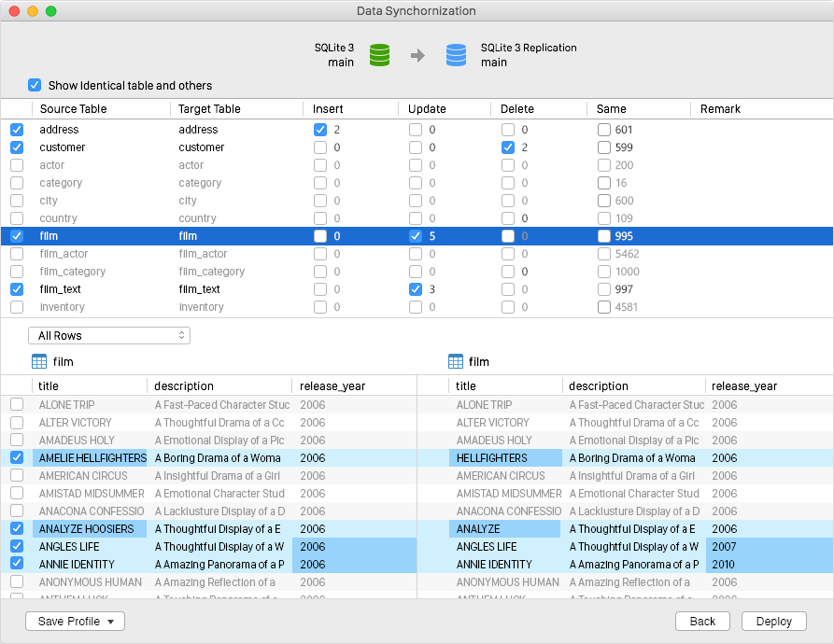Uncheck the customer source table row checkbox
The image size is (834, 644).
click(17, 147)
